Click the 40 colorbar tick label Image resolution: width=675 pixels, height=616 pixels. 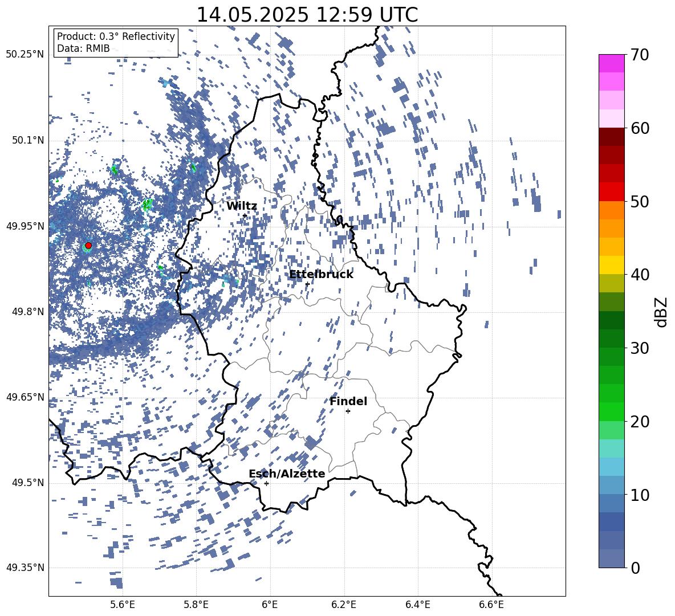[x=640, y=275]
